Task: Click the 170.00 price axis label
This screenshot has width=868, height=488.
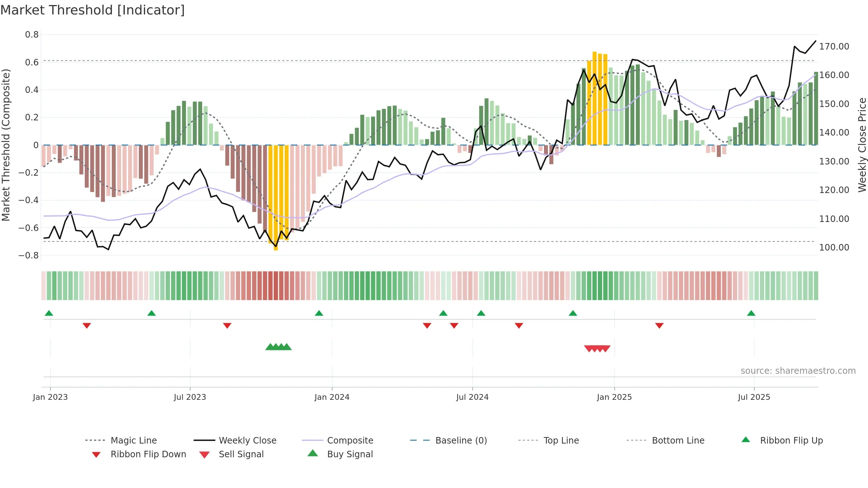Action: click(x=834, y=46)
